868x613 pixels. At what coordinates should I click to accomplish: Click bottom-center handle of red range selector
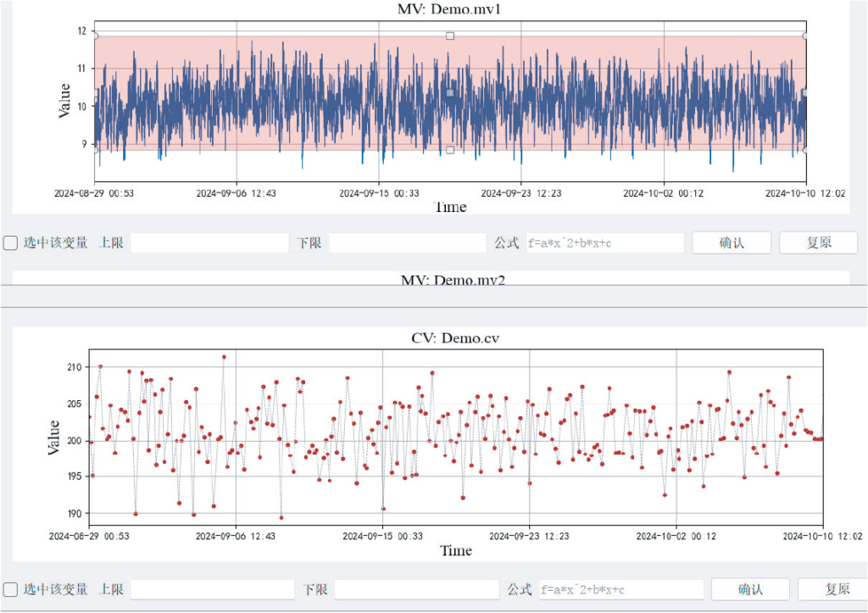point(450,150)
